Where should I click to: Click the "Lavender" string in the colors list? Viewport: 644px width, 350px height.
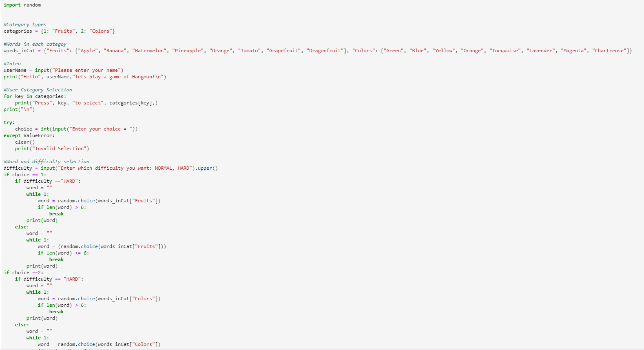[x=540, y=51]
